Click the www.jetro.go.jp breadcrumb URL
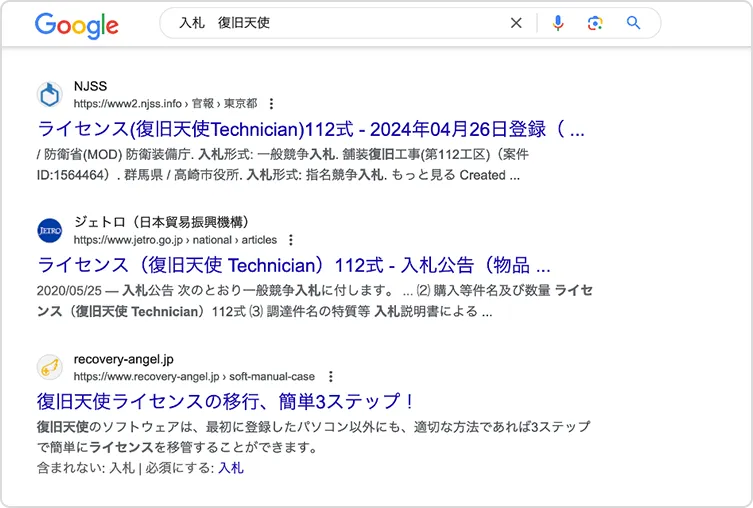Screen dimensions: 753x508 click(x=175, y=240)
